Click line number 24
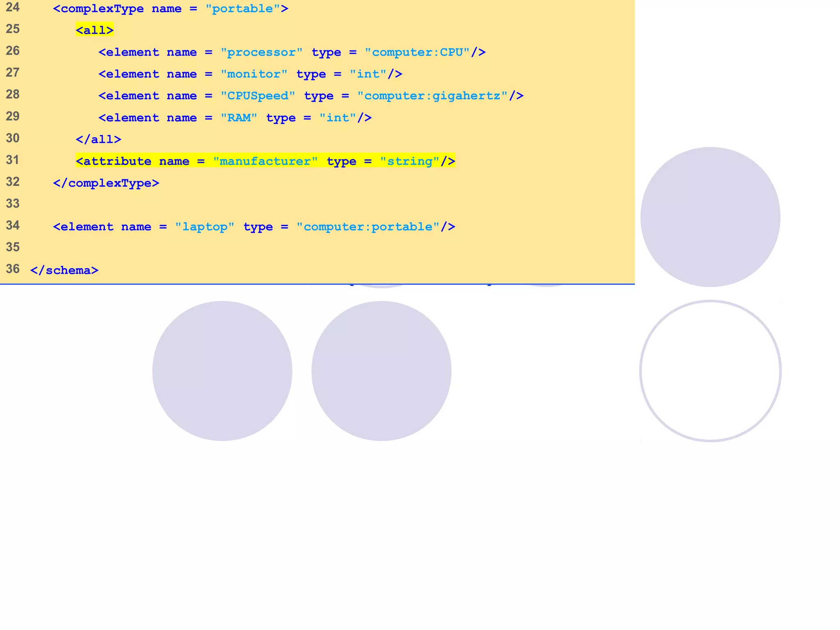The width and height of the screenshot is (840, 630). point(13,7)
